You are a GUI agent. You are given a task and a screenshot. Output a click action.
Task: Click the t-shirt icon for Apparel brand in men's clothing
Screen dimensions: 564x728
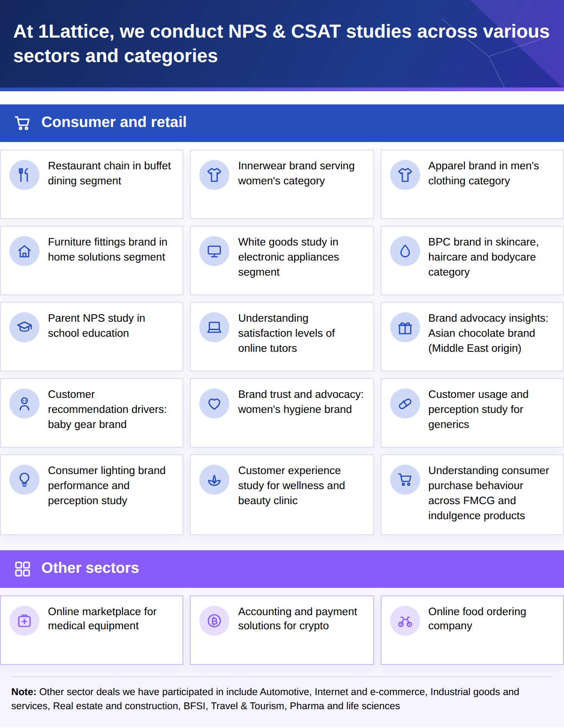click(x=405, y=175)
